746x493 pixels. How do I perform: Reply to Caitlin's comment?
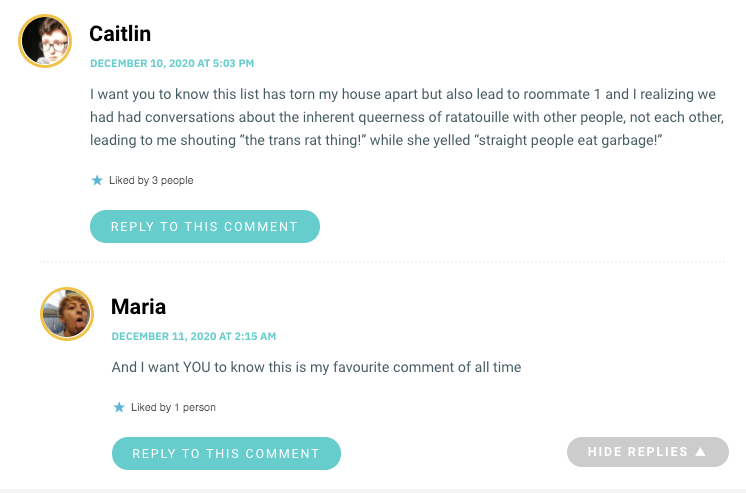pyautogui.click(x=204, y=226)
